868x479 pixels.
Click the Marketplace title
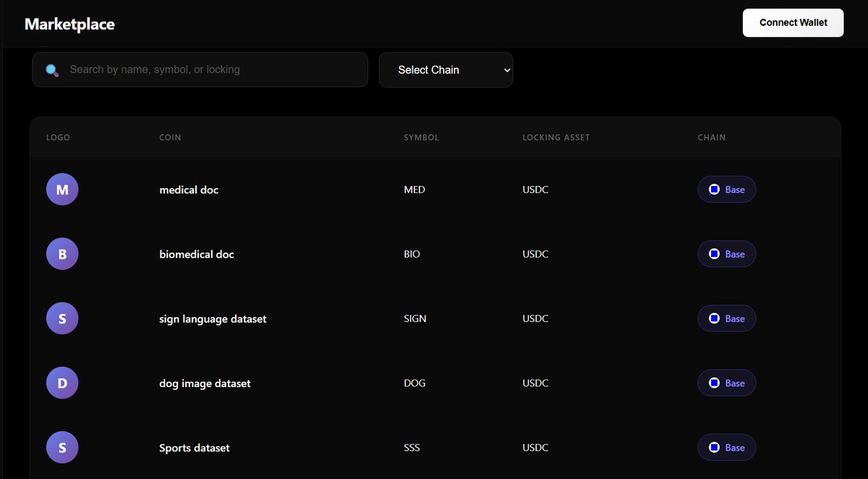click(x=69, y=24)
